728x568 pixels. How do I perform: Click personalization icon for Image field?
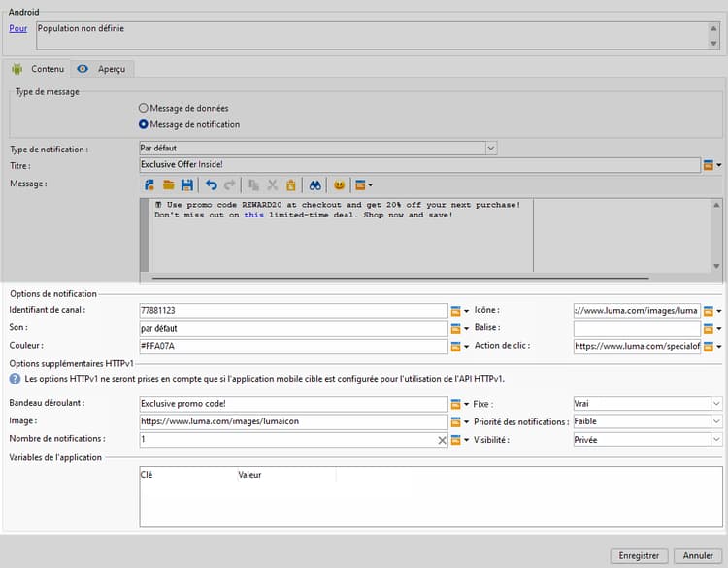(456, 421)
